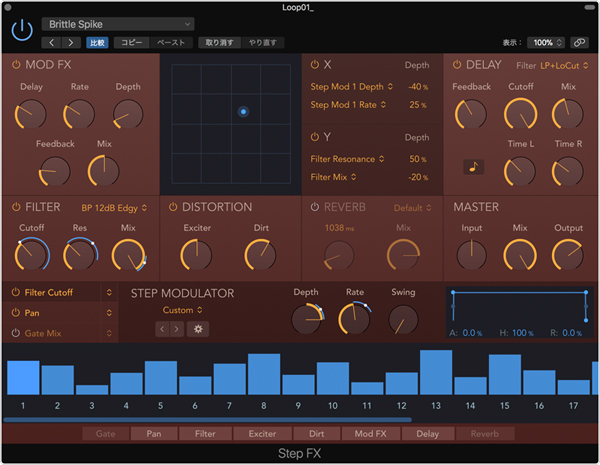Viewport: 600px width, 465px height.
Task: Click step modulator settings gear icon
Action: click(198, 329)
